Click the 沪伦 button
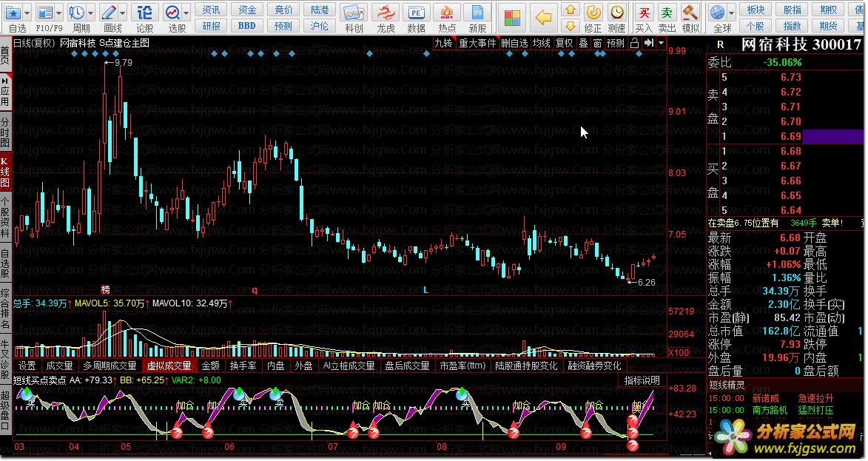 (320, 25)
